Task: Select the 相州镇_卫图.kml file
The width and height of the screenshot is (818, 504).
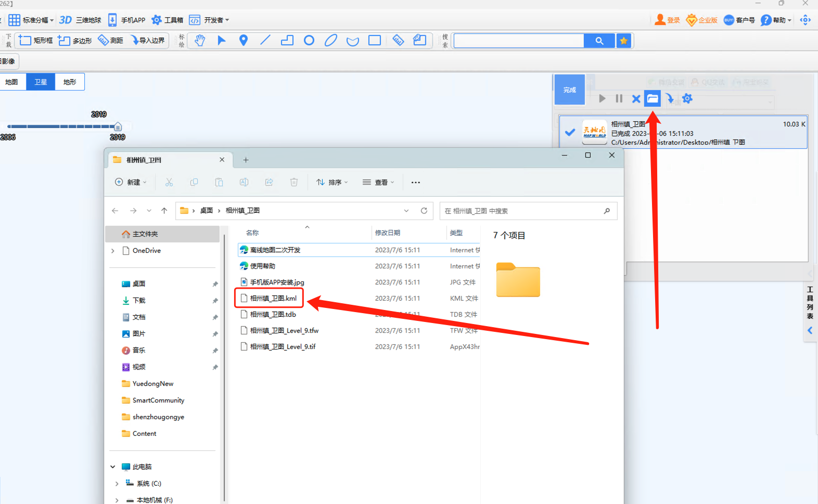Action: coord(269,298)
